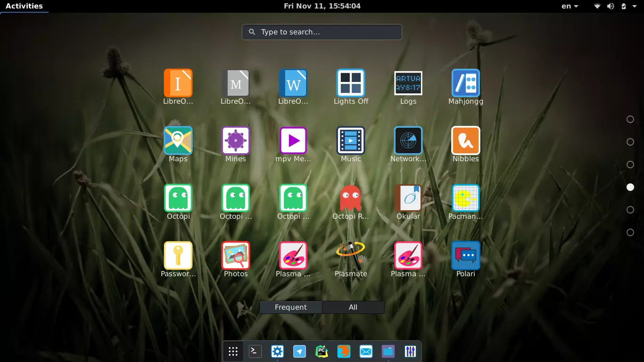
Task: Go to the last app page dot
Action: (630, 232)
